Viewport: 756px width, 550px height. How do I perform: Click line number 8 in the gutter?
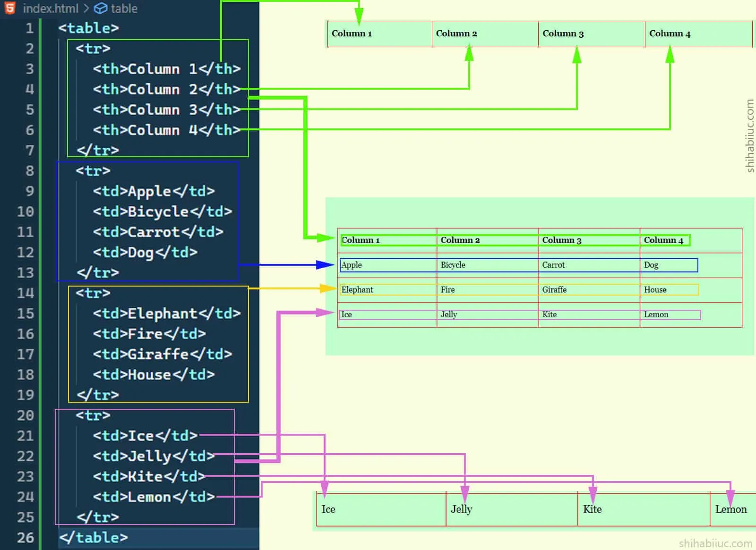29,170
